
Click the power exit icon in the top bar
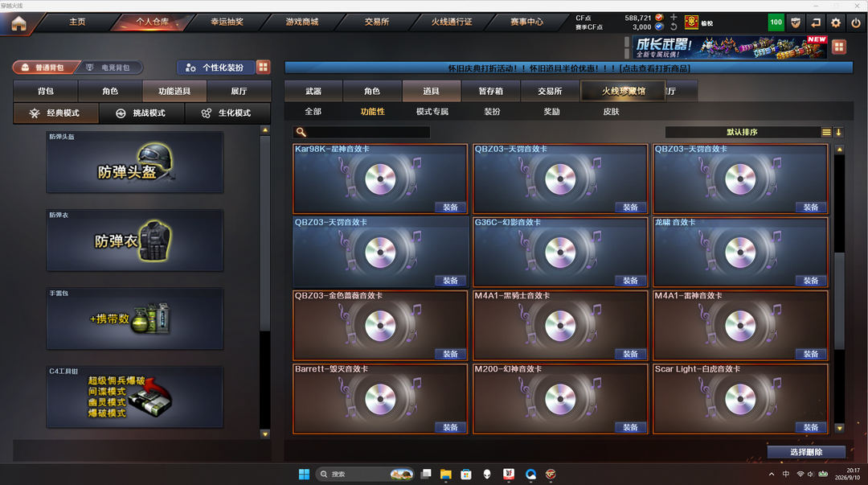pyautogui.click(x=856, y=23)
